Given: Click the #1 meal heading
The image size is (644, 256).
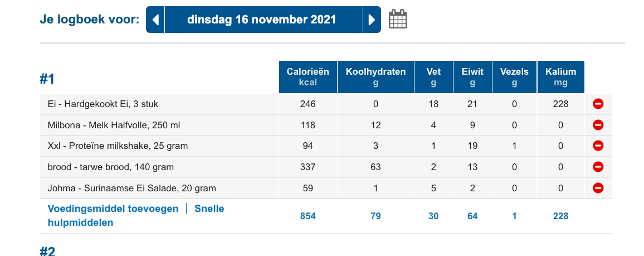Looking at the screenshot, I should click(x=47, y=79).
